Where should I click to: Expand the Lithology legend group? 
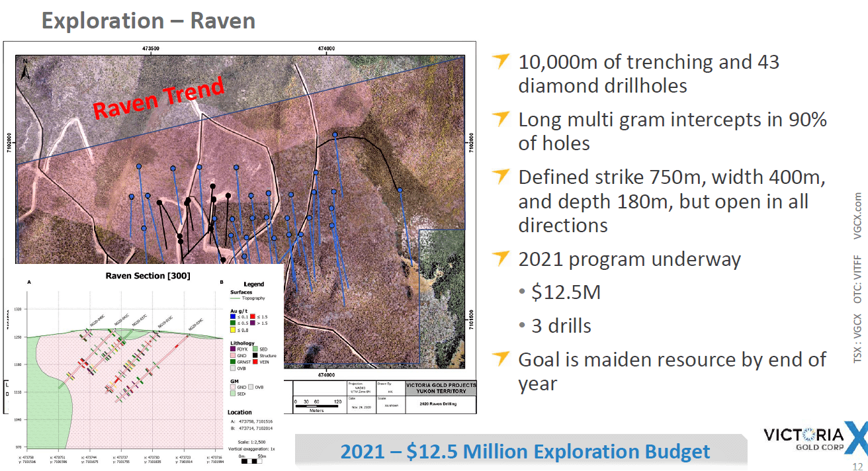pos(243,343)
